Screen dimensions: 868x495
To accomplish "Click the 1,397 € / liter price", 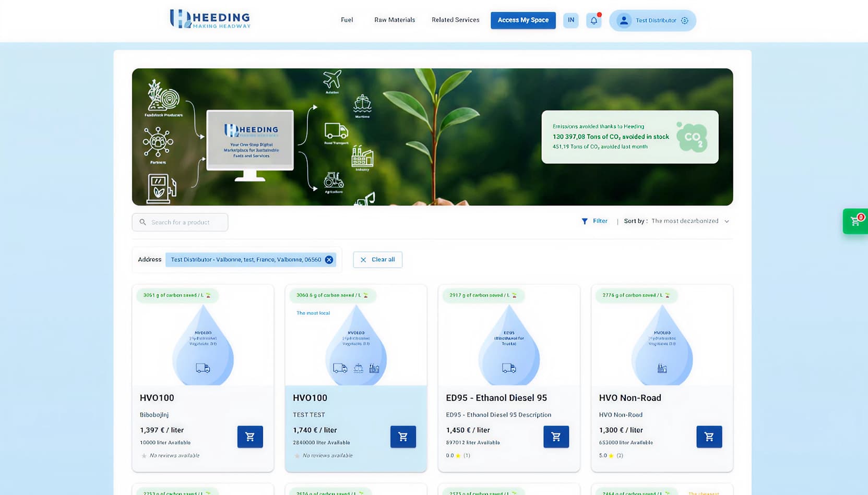I will pos(162,430).
